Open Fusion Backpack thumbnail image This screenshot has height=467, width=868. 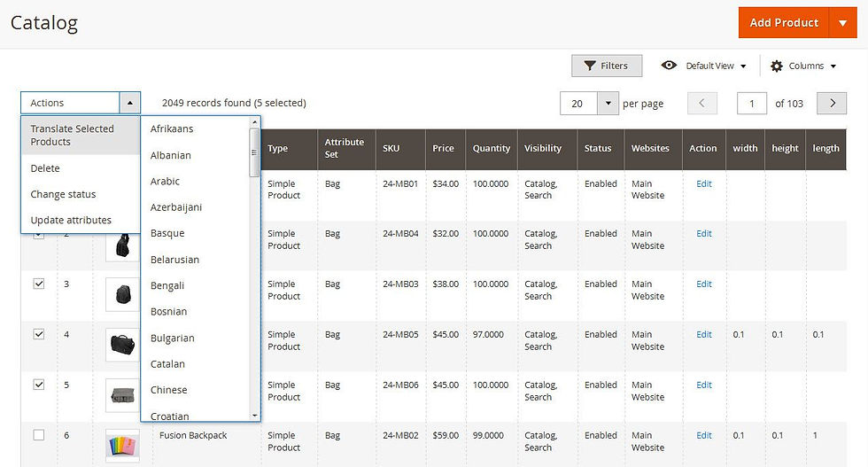click(122, 446)
